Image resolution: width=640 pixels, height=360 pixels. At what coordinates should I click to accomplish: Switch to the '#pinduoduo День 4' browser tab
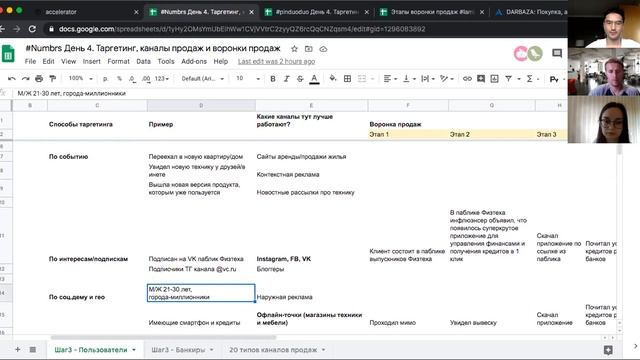316,12
